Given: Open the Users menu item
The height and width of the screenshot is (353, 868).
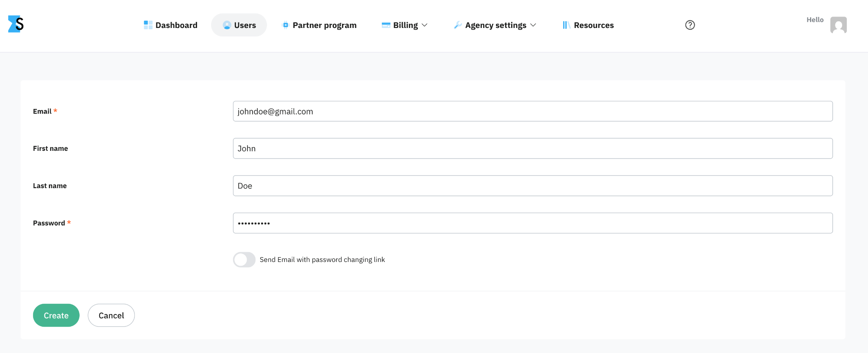Looking at the screenshot, I should (239, 25).
